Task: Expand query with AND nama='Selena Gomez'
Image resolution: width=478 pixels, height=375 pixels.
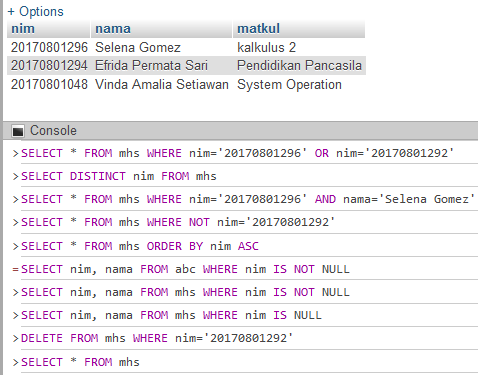Action: pyautogui.click(x=15, y=199)
